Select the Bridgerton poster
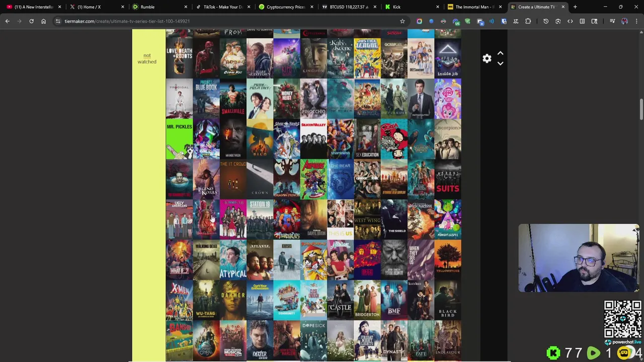 367,300
